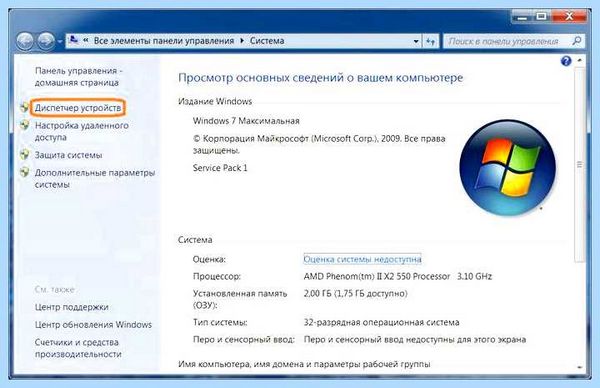Click the page heading 'Просмотр основных сведений'
The width and height of the screenshot is (600, 388).
click(x=321, y=78)
